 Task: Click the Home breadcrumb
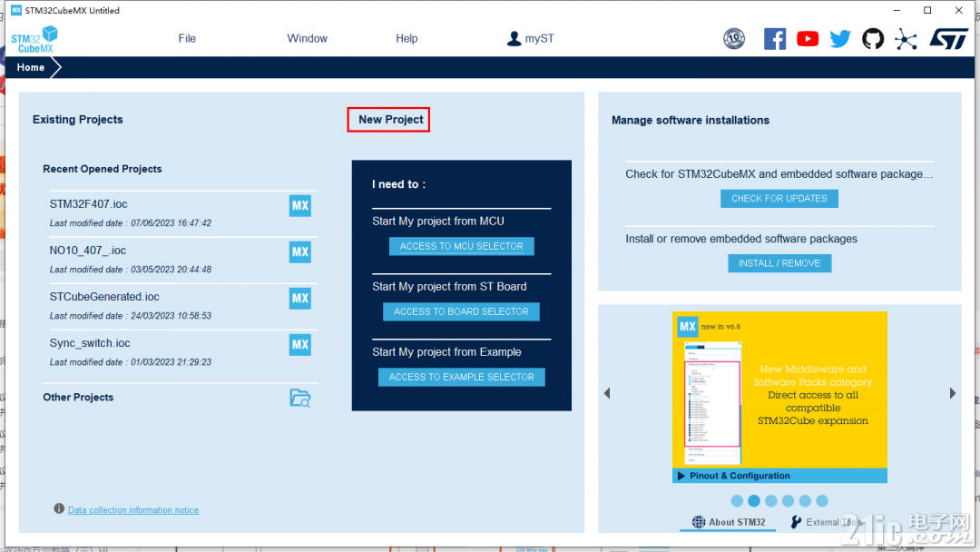click(31, 67)
